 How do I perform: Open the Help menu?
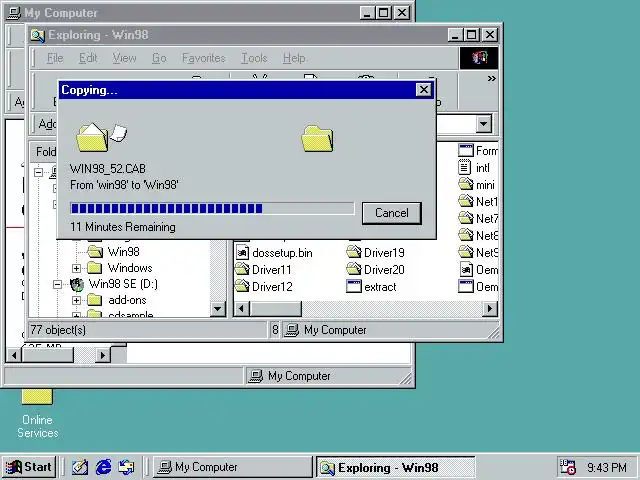[x=294, y=58]
